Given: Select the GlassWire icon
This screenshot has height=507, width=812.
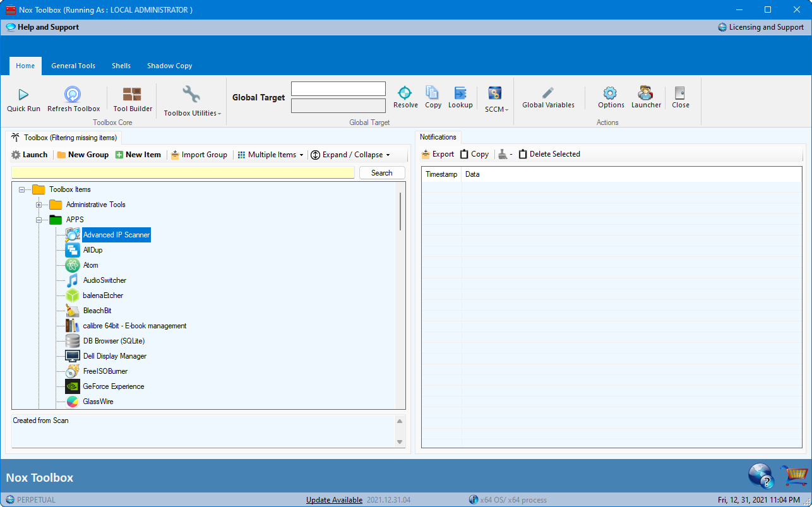Looking at the screenshot, I should (73, 402).
